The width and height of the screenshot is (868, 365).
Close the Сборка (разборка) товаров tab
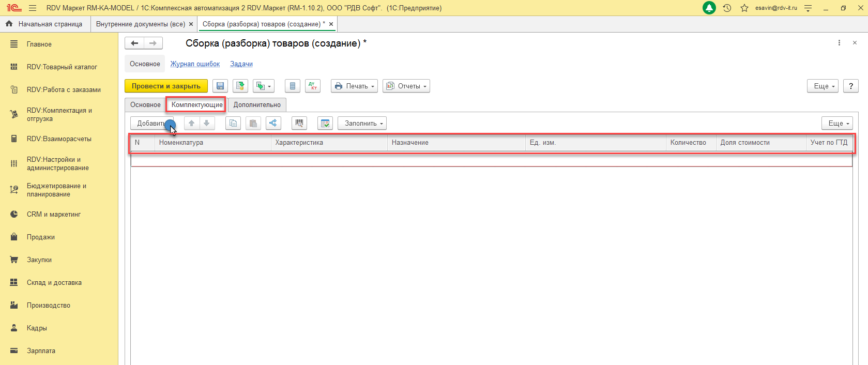[331, 24]
